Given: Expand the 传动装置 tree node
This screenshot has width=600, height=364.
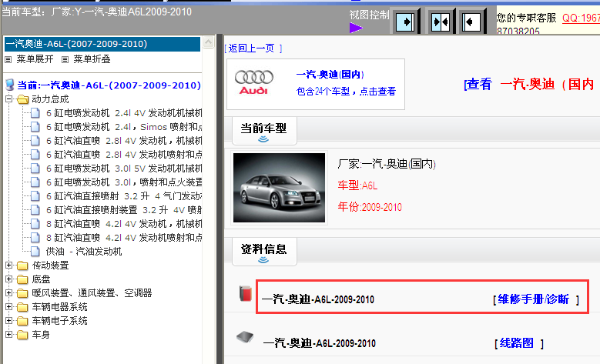Looking at the screenshot, I should click(8, 265).
